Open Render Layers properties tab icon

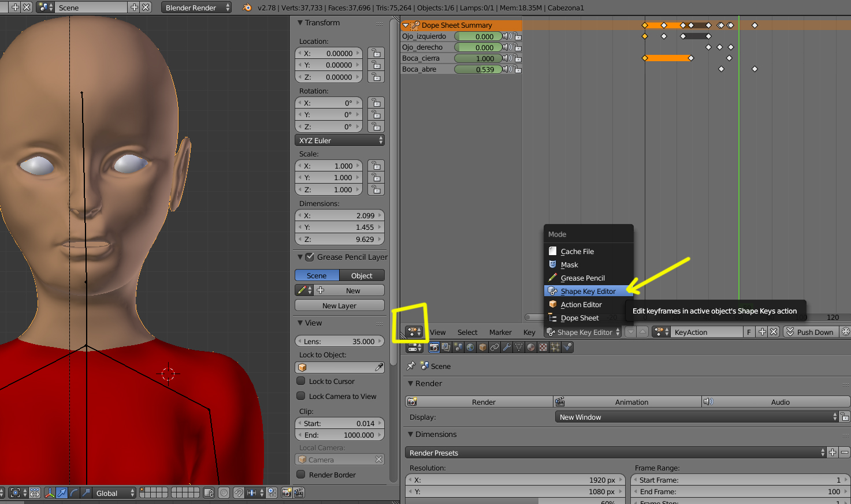(x=446, y=347)
